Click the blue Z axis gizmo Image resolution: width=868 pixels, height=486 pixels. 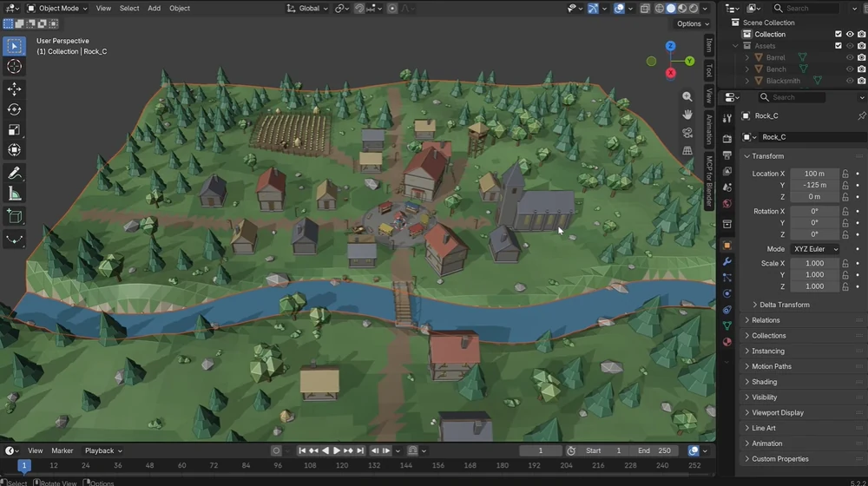[670, 46]
